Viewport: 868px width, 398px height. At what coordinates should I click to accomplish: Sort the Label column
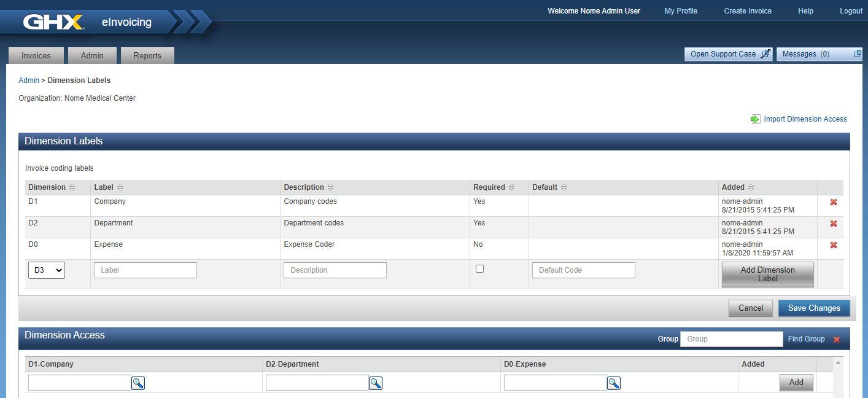pyautogui.click(x=120, y=187)
